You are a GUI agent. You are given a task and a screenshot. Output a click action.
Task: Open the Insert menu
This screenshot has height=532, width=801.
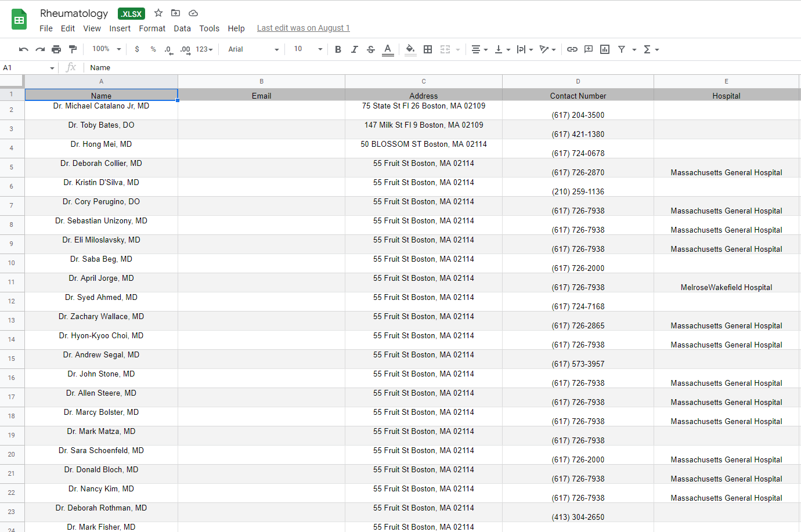[120, 28]
